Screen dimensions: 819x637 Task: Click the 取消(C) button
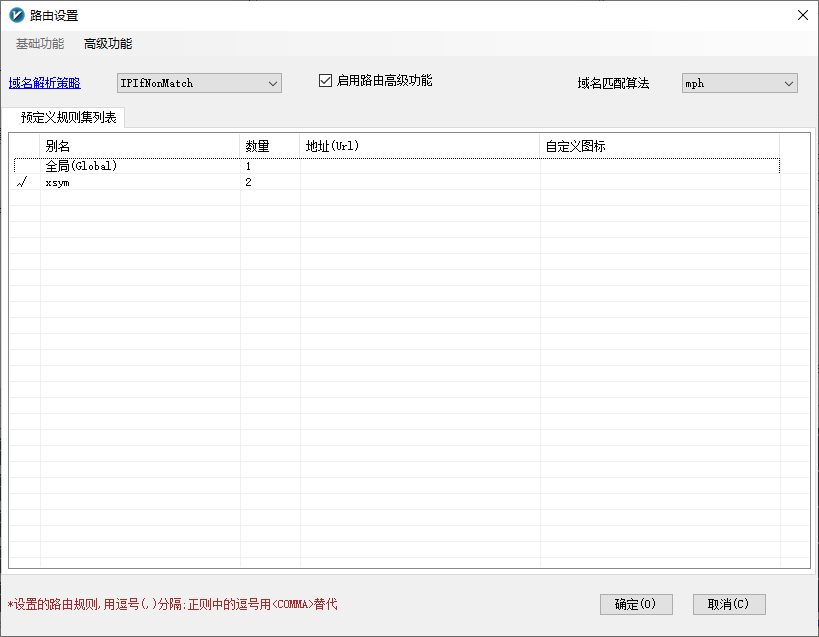point(729,604)
